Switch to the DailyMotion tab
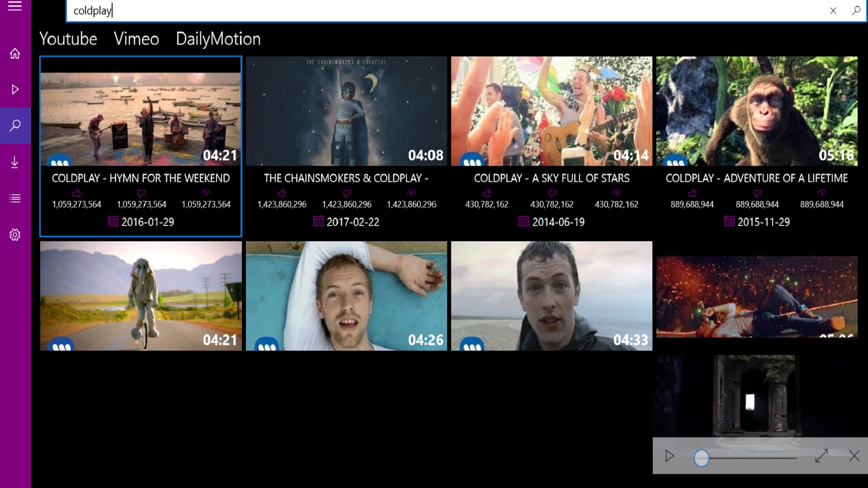Image resolution: width=868 pixels, height=488 pixels. [218, 39]
